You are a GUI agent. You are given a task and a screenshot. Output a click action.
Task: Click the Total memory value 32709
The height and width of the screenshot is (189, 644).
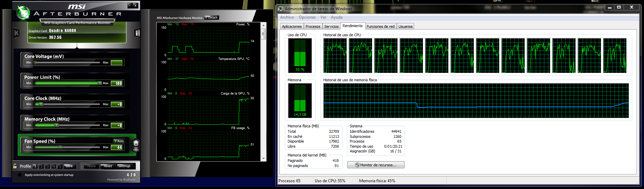(334, 131)
